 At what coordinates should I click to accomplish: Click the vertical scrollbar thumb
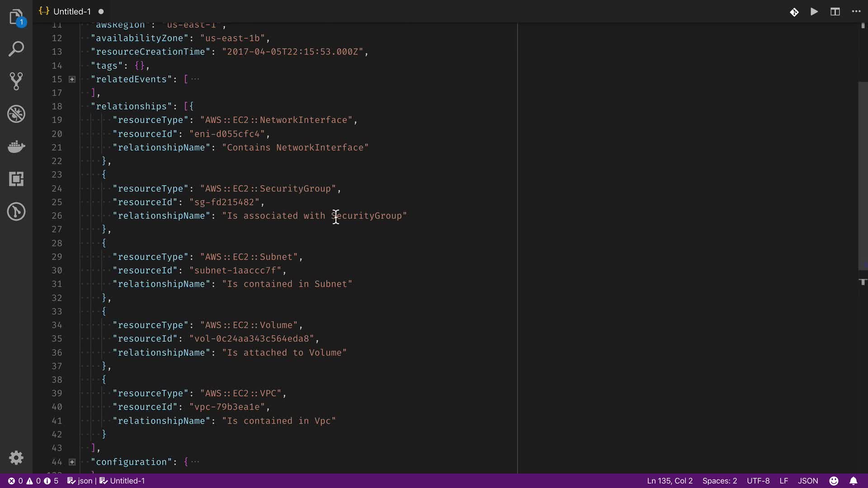click(x=863, y=176)
